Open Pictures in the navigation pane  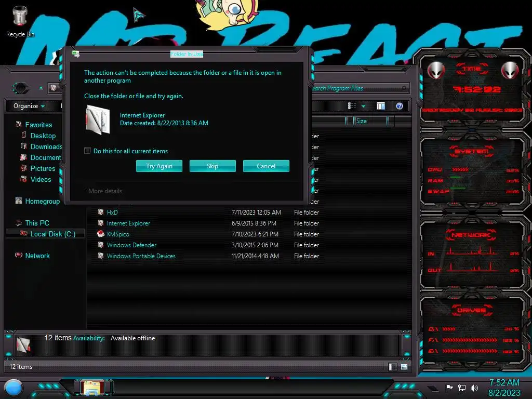point(43,168)
